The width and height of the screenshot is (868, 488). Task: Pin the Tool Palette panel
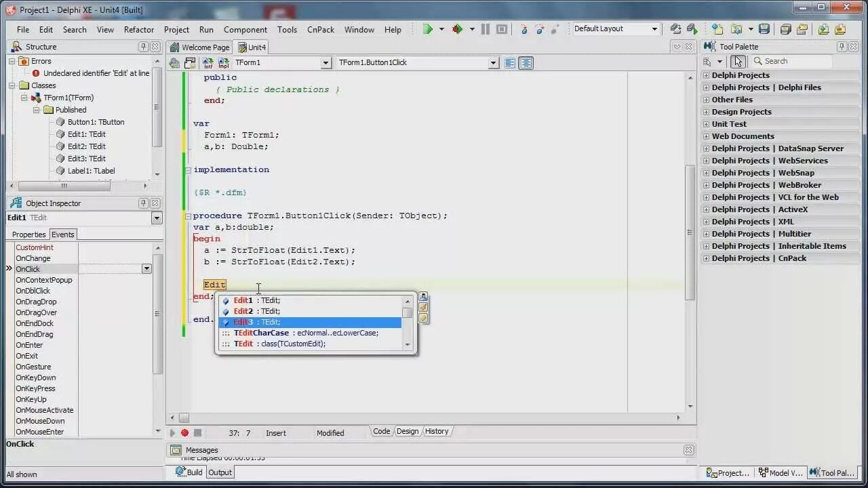(842, 47)
